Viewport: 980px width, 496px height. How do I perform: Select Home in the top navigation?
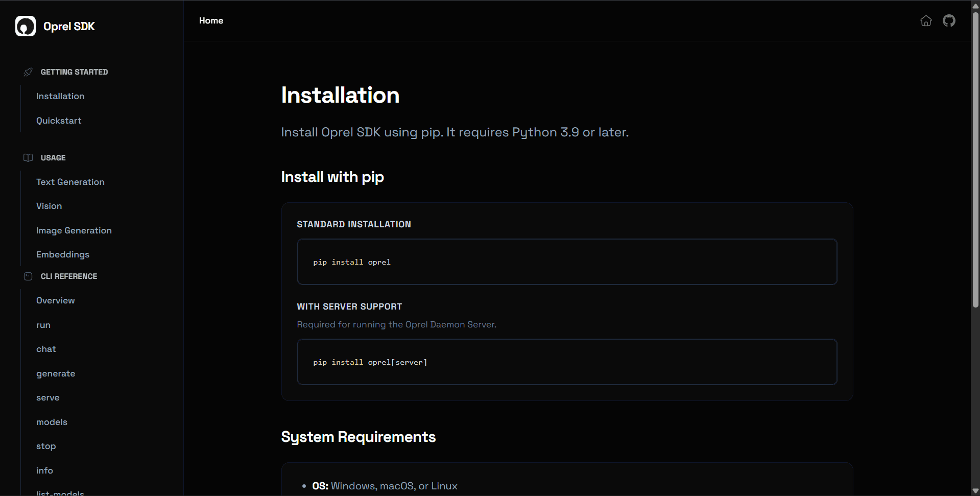[x=211, y=20]
